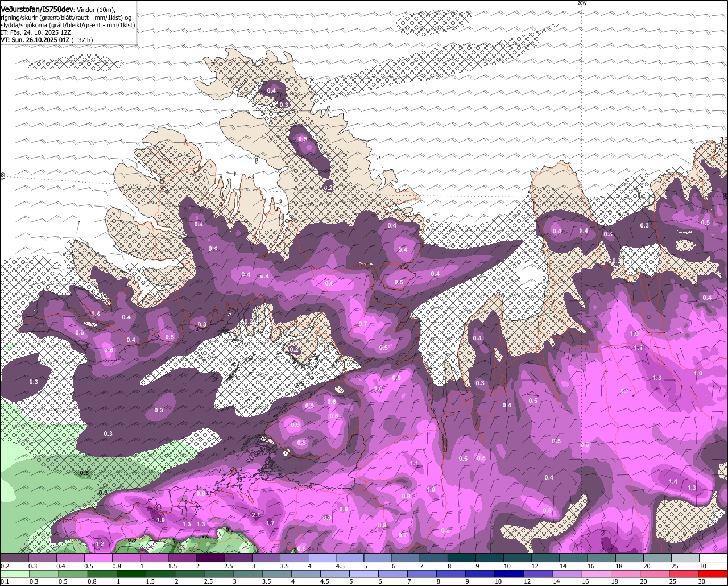Select the top-row dark teal swatch labeled 8

(x=461, y=558)
